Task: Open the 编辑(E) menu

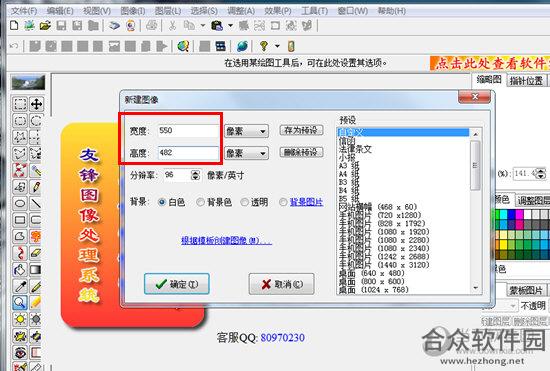Action: pos(60,11)
